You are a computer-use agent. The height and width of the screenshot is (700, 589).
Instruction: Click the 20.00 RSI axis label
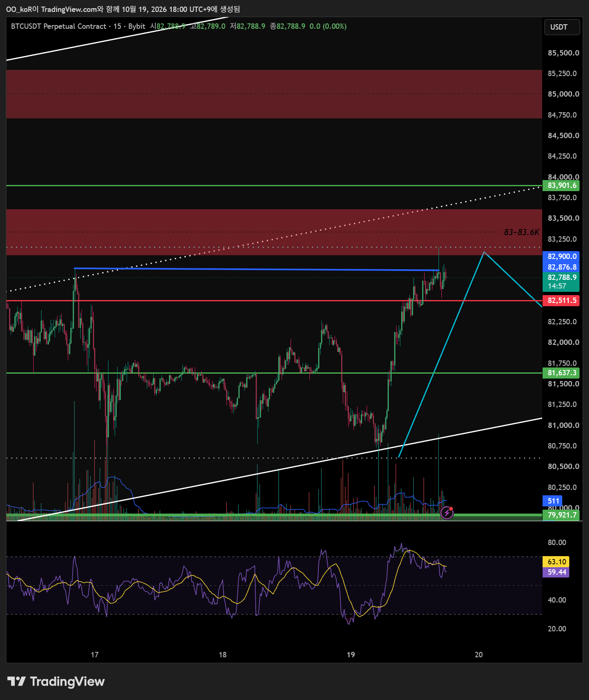pyautogui.click(x=557, y=629)
